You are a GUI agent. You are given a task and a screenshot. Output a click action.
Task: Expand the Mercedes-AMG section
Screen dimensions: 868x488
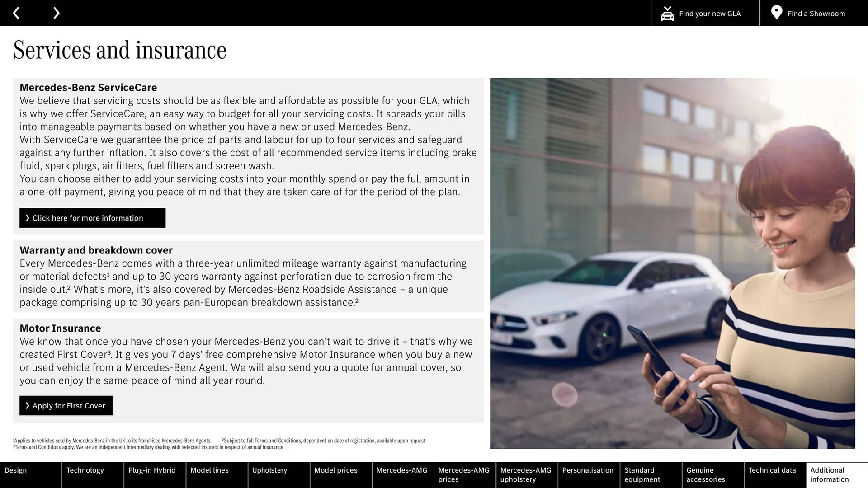(x=402, y=474)
